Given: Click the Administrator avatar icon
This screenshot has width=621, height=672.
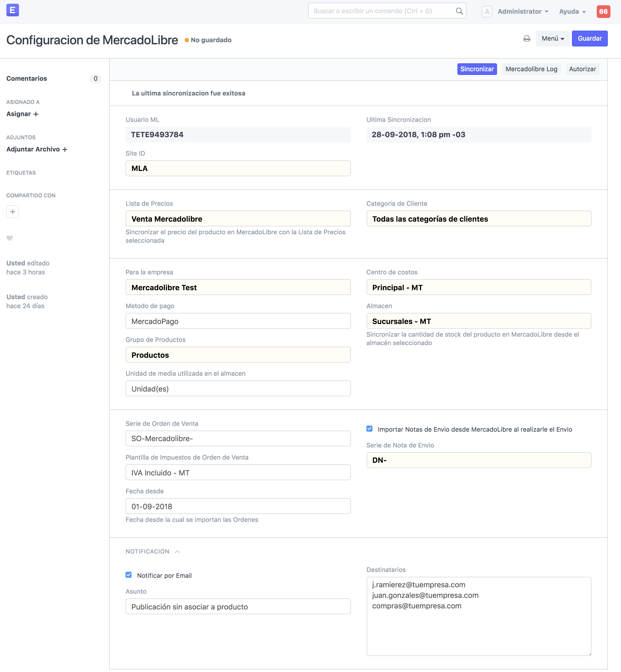Looking at the screenshot, I should [486, 11].
